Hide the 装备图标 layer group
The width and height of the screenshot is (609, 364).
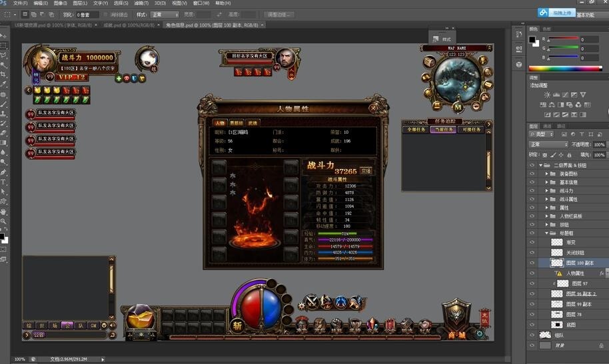(x=532, y=174)
